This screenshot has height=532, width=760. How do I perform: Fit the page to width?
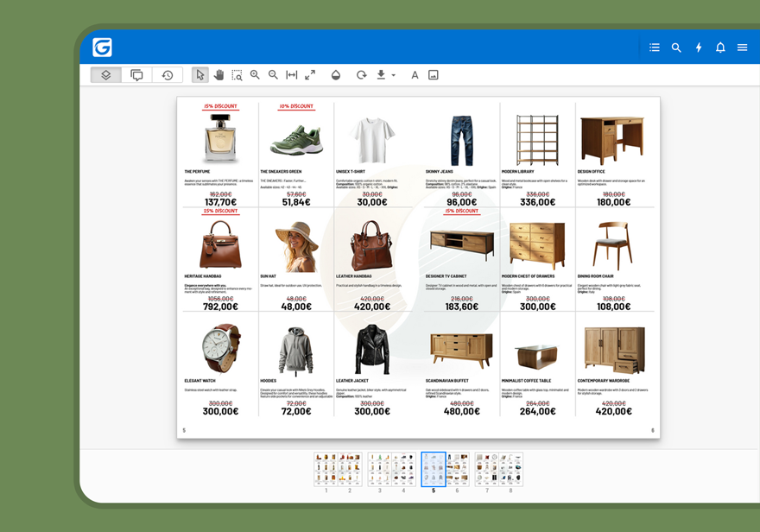(x=292, y=74)
